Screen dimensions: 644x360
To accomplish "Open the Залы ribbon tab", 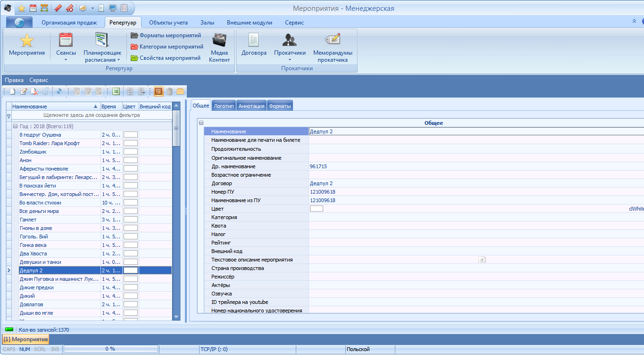I will click(x=207, y=23).
